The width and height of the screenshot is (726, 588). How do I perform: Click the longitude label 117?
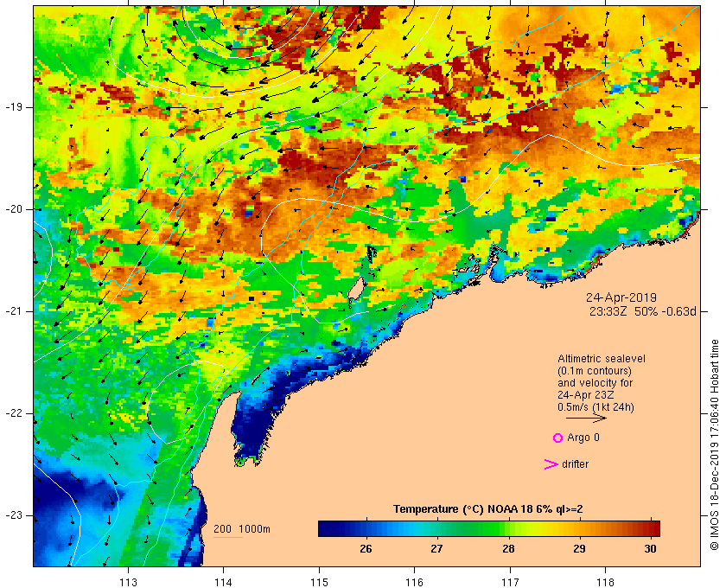coord(510,583)
